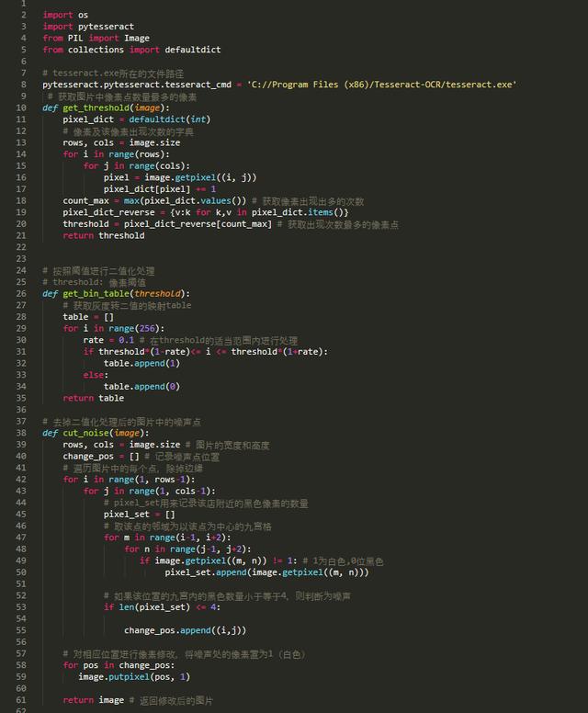Click 'defaultdict(int)' on line 11

[170, 119]
